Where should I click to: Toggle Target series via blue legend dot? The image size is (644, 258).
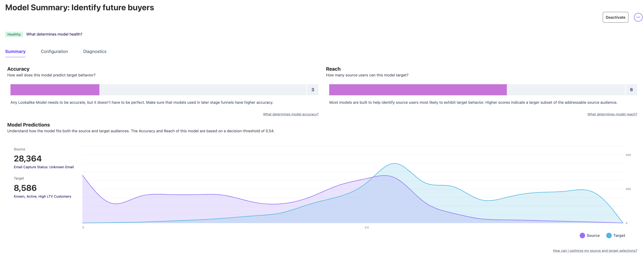click(609, 235)
